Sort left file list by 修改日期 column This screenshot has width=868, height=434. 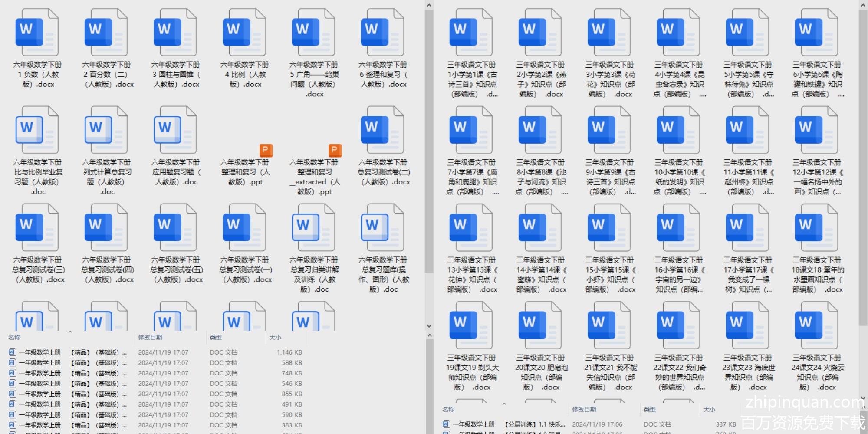click(150, 337)
